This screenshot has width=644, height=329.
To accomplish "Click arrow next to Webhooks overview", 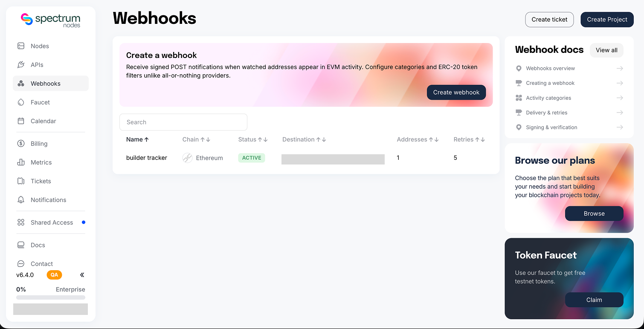I will pyautogui.click(x=620, y=68).
